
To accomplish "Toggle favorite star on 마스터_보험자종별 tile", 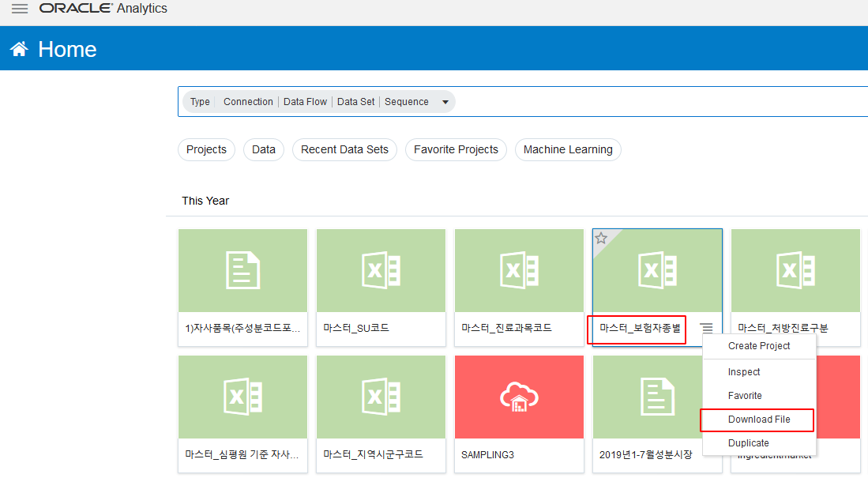I will 601,238.
